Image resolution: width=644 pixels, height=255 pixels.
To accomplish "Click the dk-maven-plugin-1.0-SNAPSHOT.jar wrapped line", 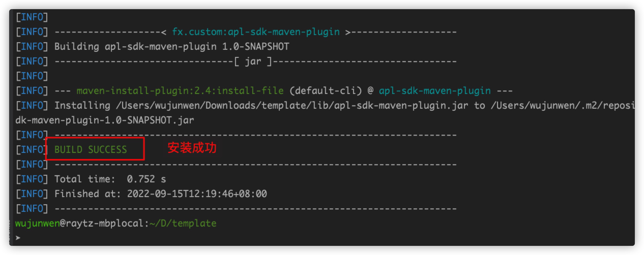I will (x=105, y=120).
